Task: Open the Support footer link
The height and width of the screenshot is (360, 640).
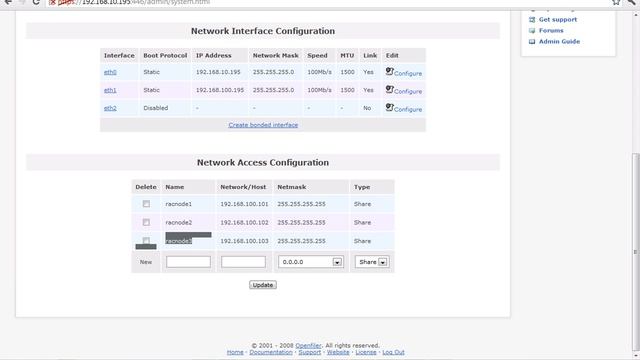Action: coord(309,352)
